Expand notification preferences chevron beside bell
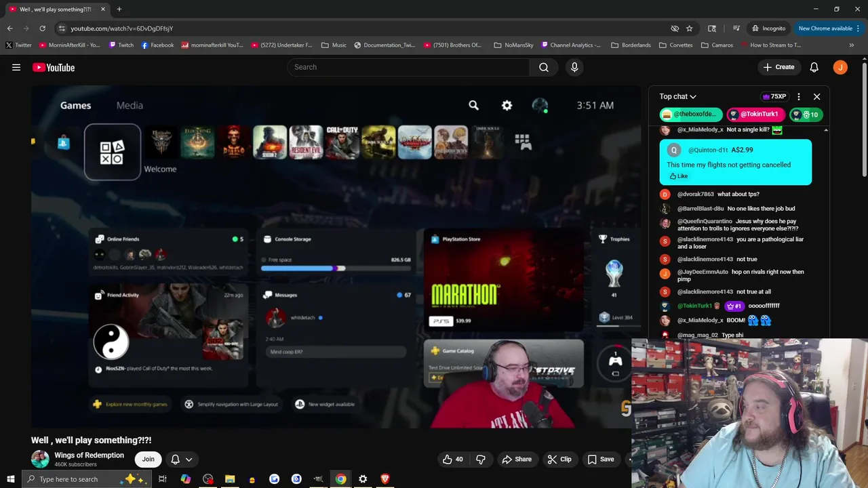This screenshot has width=868, height=488. 189,459
